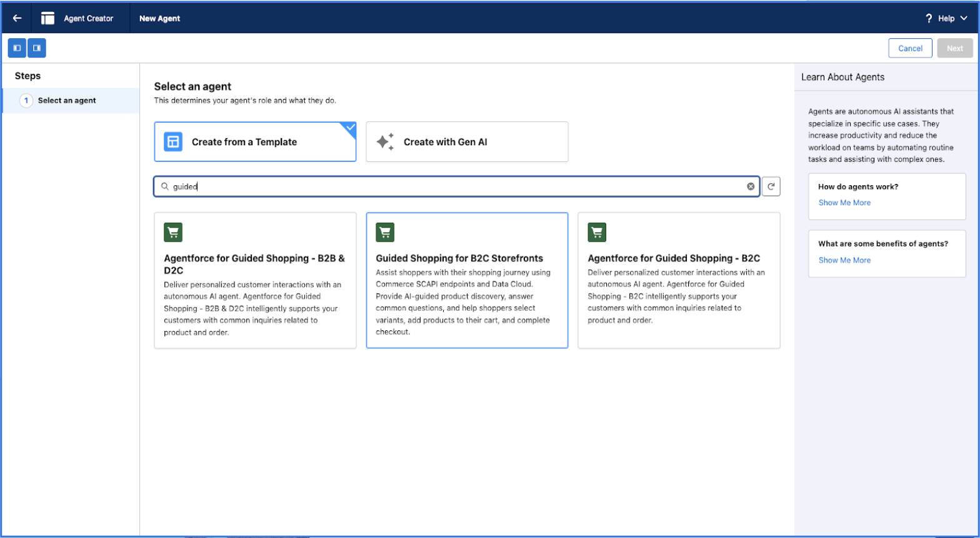Select Guided Shopping for B2C Storefronts title
Image resolution: width=980 pixels, height=538 pixels.
point(459,258)
